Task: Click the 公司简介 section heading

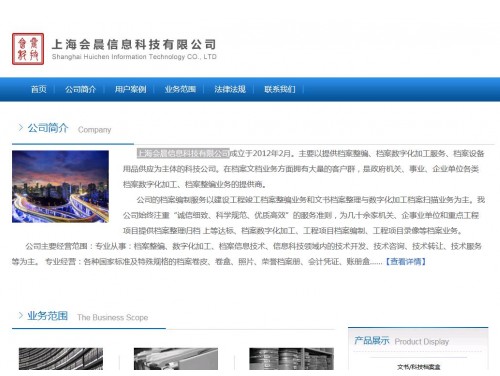Action: click(x=48, y=128)
